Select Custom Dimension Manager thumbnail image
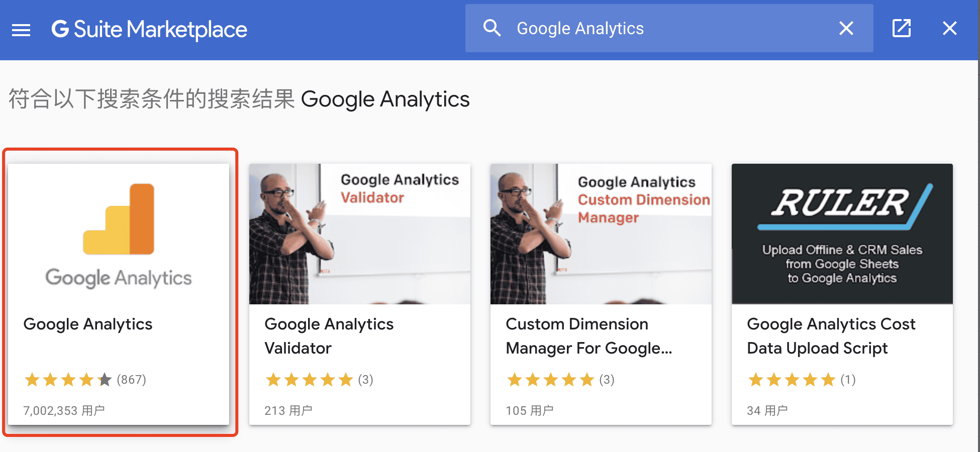 pos(601,234)
